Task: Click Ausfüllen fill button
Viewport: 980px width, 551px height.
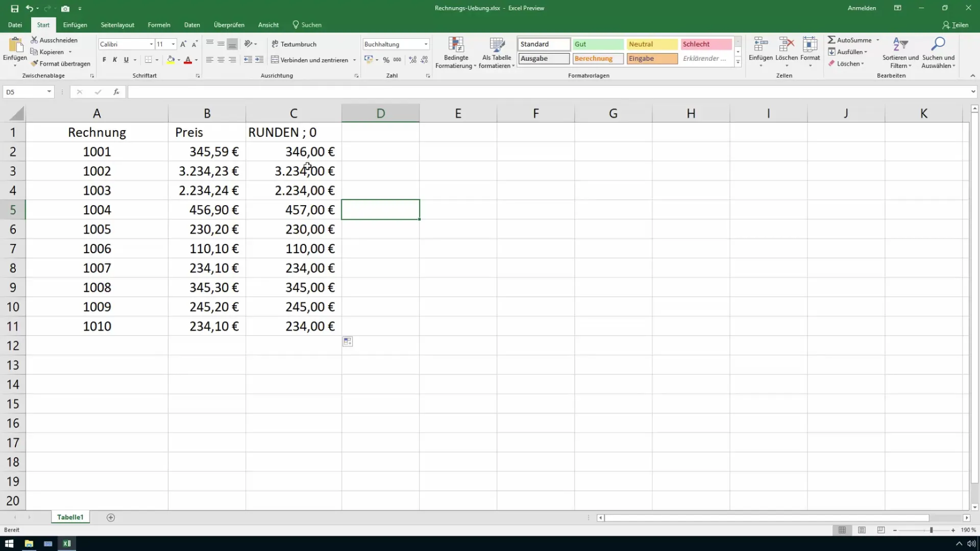Action: point(848,52)
